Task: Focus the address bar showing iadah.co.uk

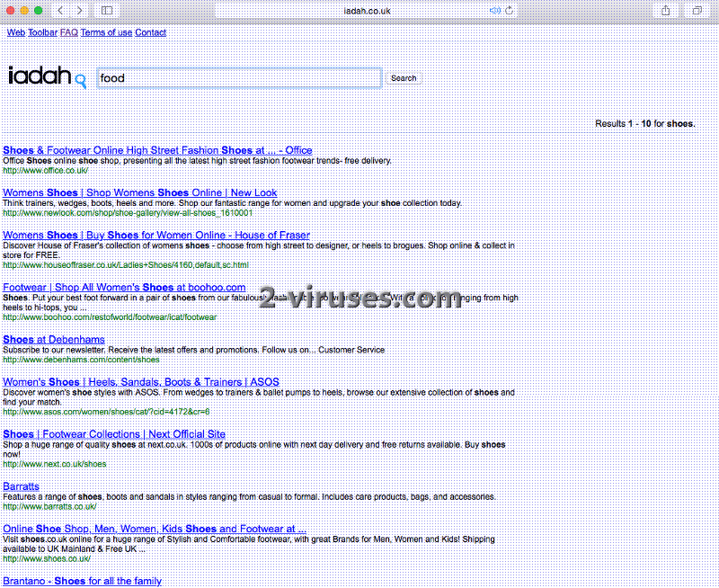Action: tap(367, 11)
